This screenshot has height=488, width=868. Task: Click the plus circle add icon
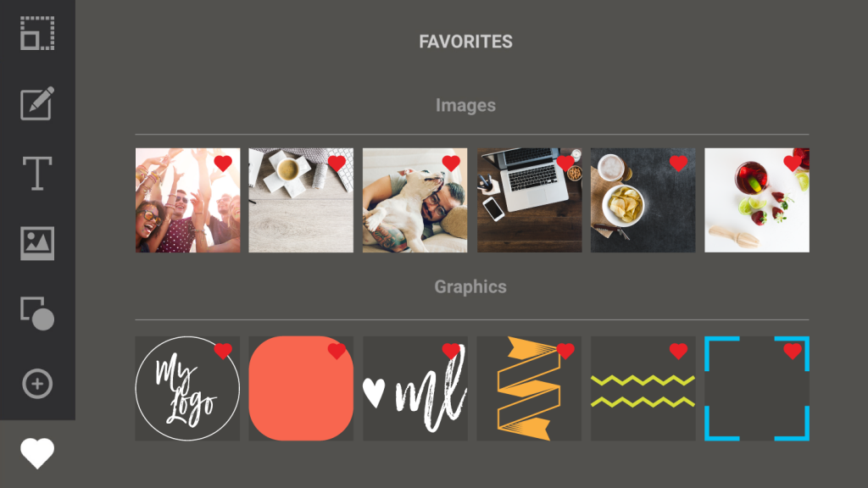coord(37,384)
